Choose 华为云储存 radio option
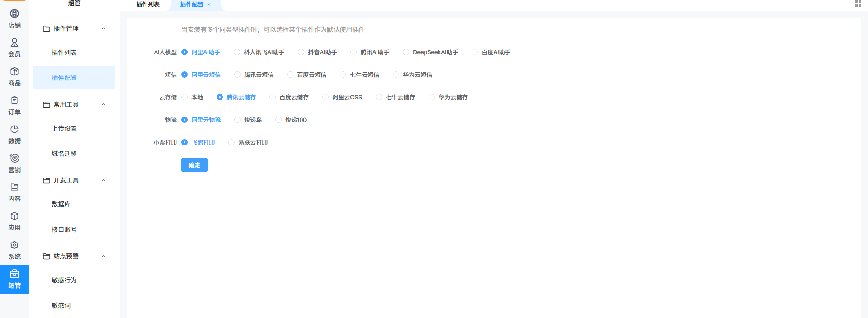The width and height of the screenshot is (868, 318). [448, 98]
